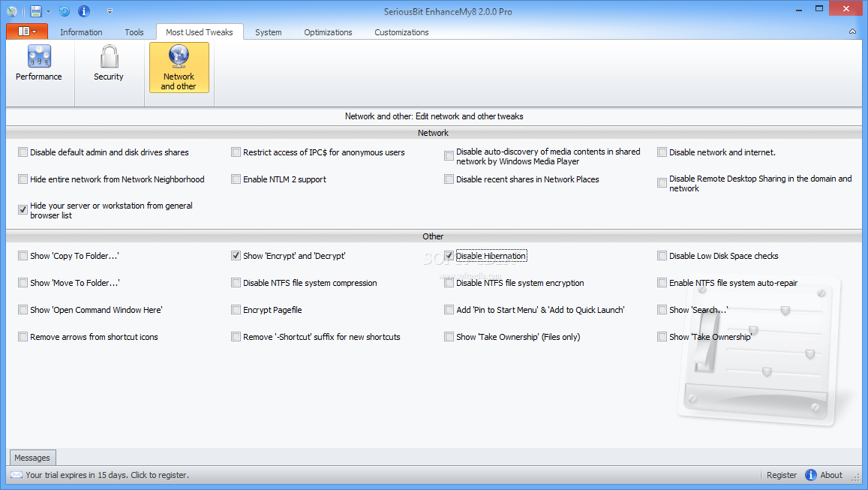Open the System tab
This screenshot has width=868, height=490.
[269, 32]
